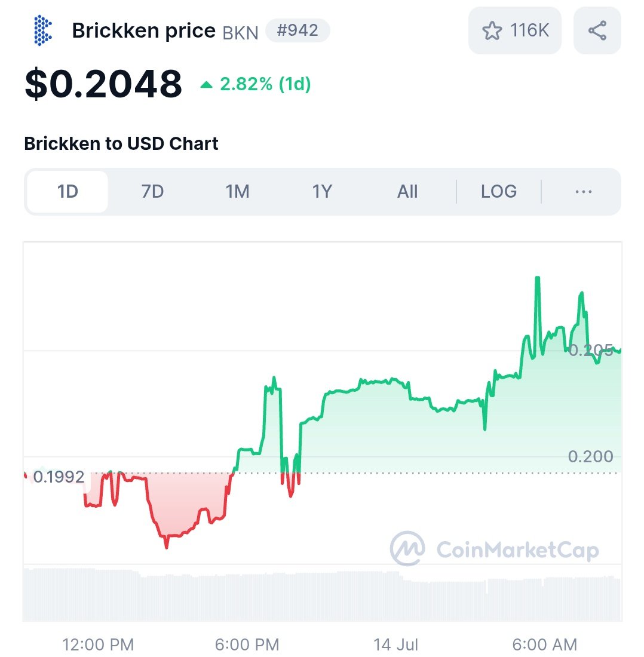
Task: Add Brickken to watchlist via star icon
Action: pyautogui.click(x=492, y=30)
